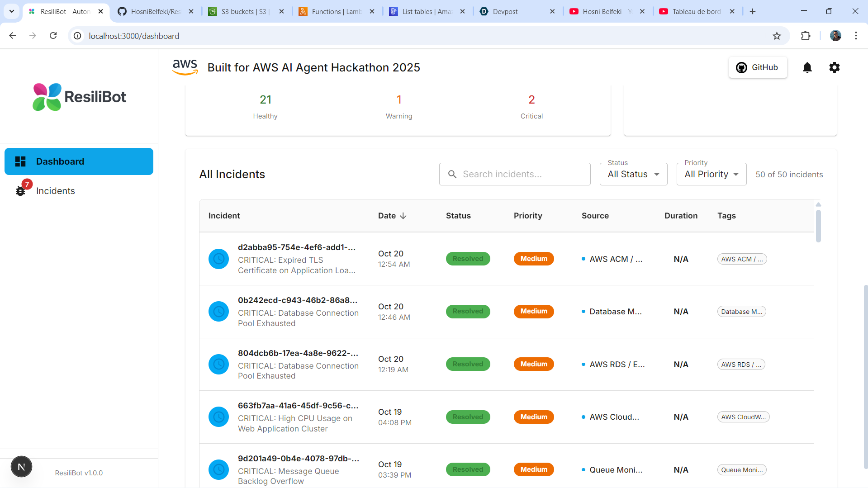The height and width of the screenshot is (488, 868).
Task: Click Queue Moni... tag chip
Action: coord(742,470)
